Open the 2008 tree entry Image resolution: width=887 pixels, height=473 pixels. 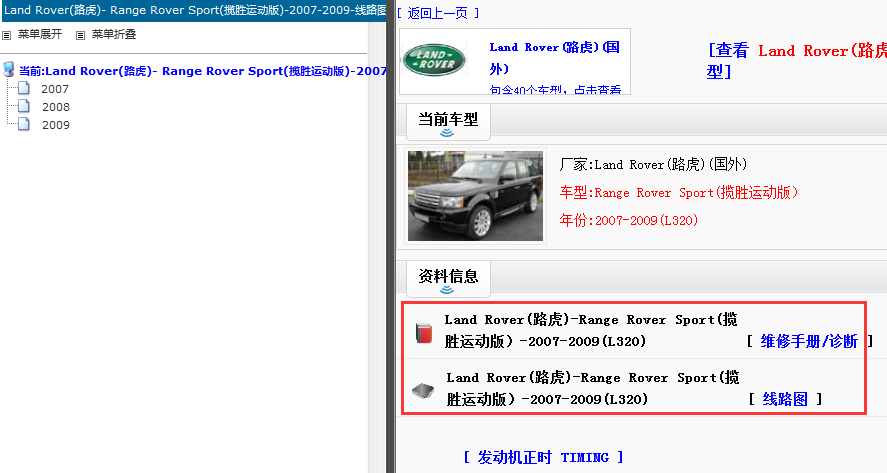pyautogui.click(x=55, y=107)
